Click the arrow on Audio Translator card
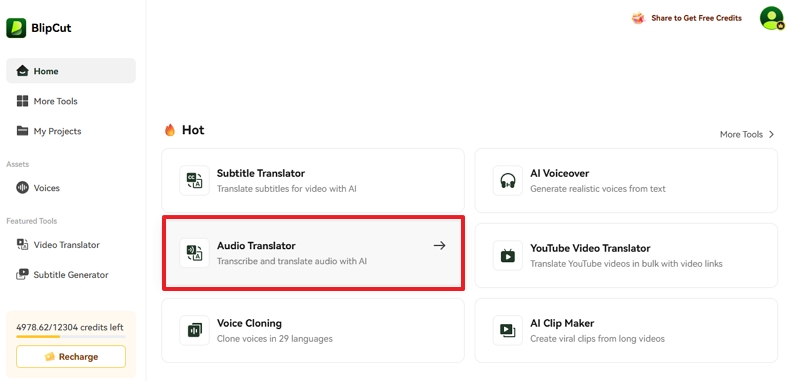Screen dimensions: 788x381 coord(439,245)
